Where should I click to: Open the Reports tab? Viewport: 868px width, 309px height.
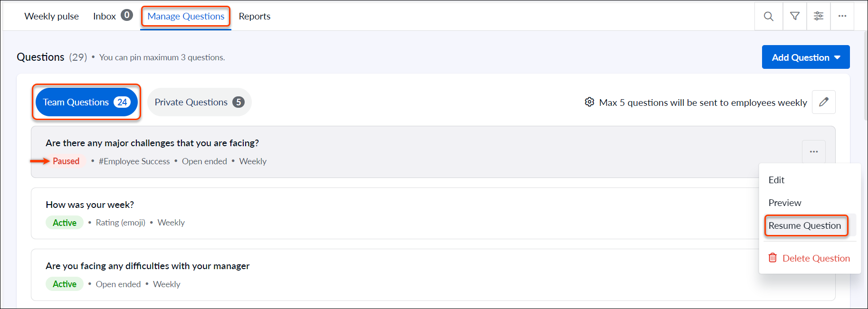(x=255, y=16)
